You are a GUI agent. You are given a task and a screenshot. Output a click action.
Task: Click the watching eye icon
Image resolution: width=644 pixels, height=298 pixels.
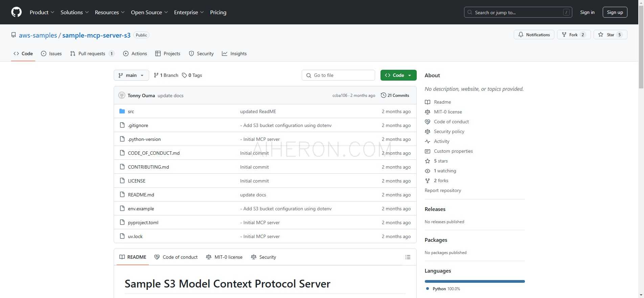tap(428, 171)
